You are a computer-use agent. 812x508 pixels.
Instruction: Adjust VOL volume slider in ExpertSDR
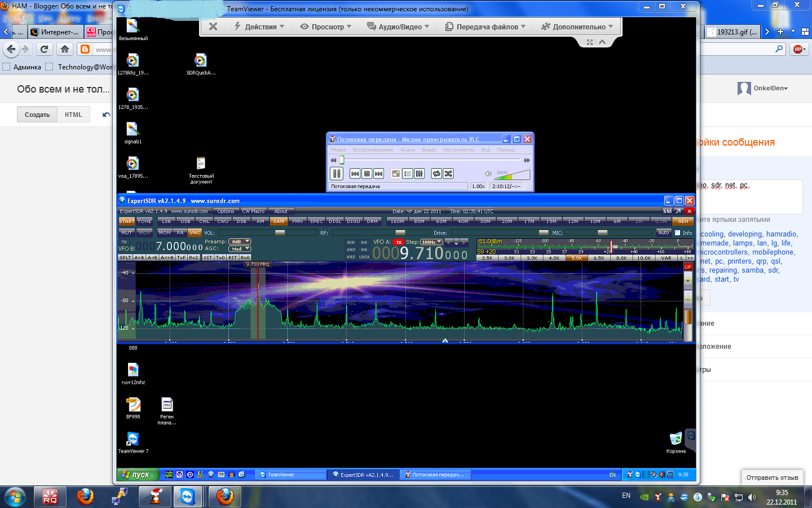(267, 233)
